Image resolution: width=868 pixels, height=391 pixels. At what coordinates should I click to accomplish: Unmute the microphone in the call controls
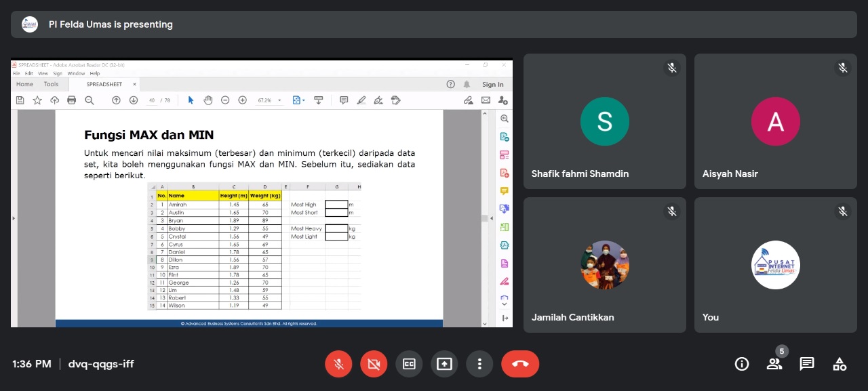pyautogui.click(x=338, y=364)
